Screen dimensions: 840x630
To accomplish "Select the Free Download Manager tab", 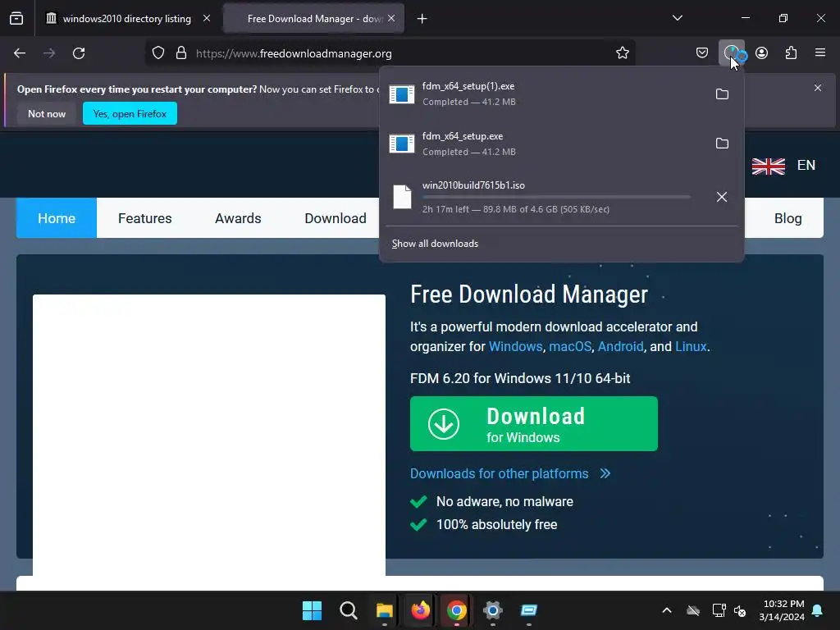I will (x=313, y=19).
